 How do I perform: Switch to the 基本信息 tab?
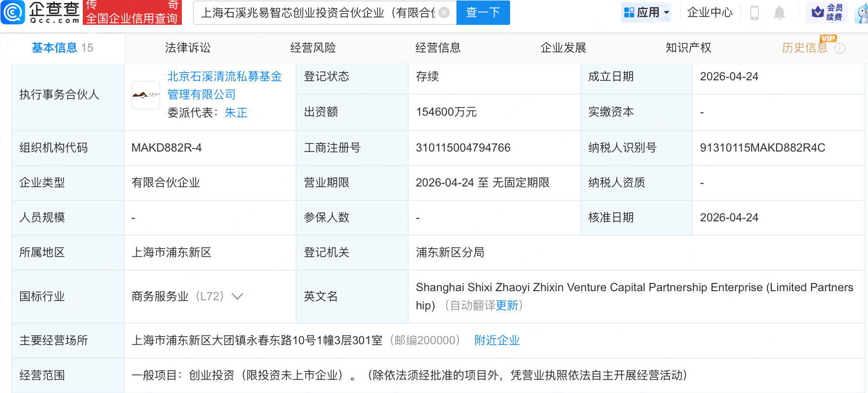coord(62,48)
